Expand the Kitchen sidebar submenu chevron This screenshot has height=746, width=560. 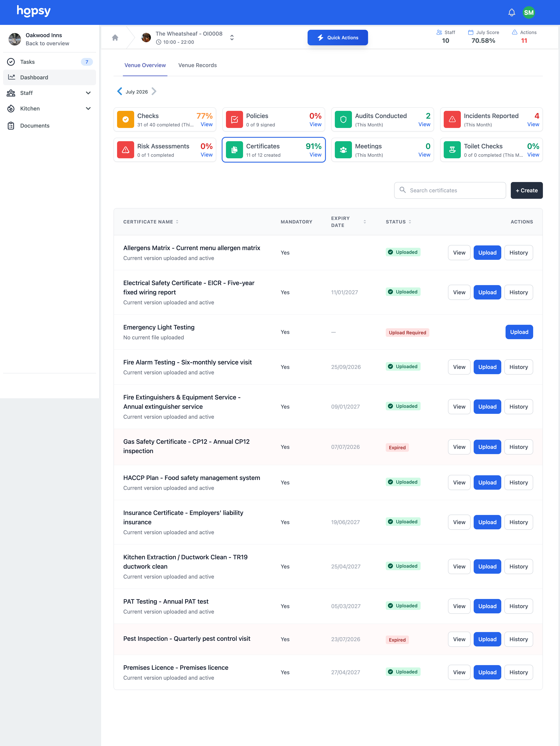(x=88, y=109)
